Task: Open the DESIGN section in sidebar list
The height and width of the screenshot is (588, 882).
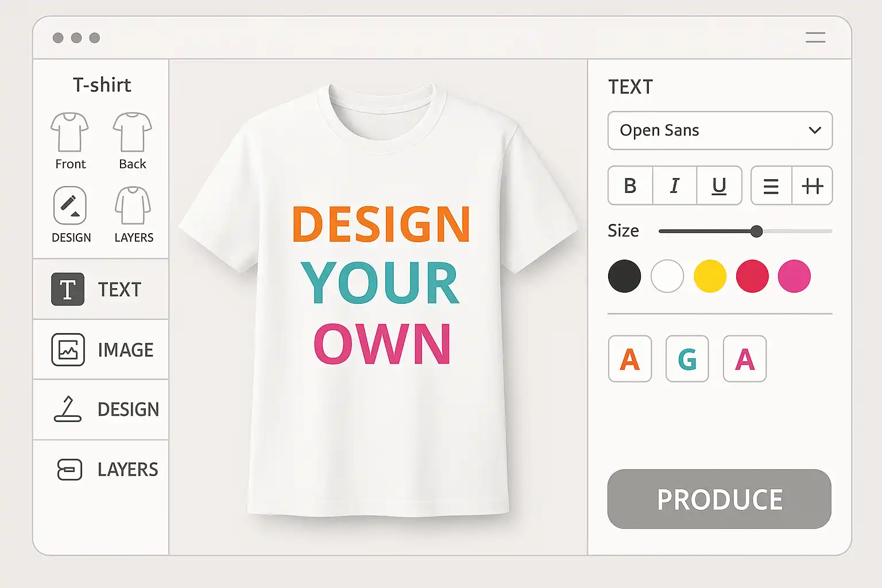Action: (x=101, y=409)
